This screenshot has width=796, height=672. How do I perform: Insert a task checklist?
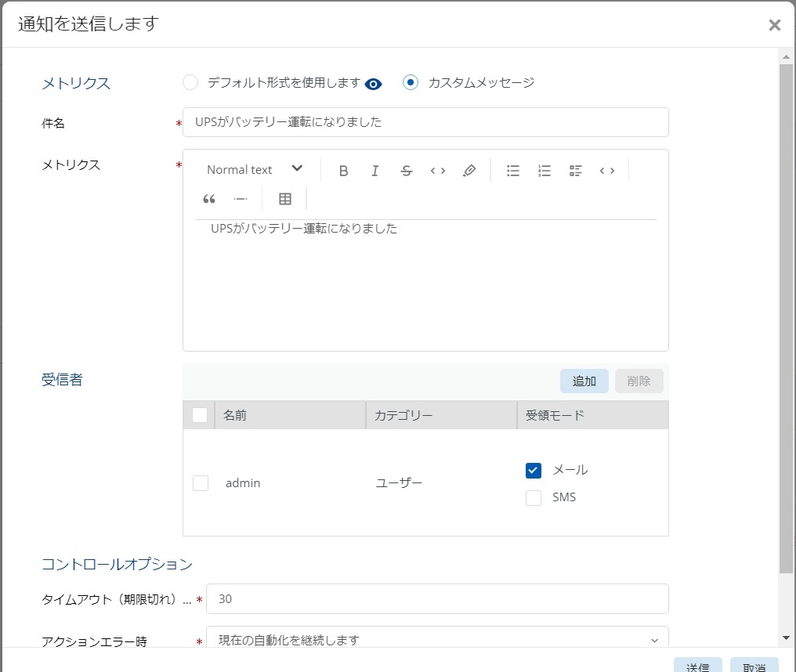(576, 170)
